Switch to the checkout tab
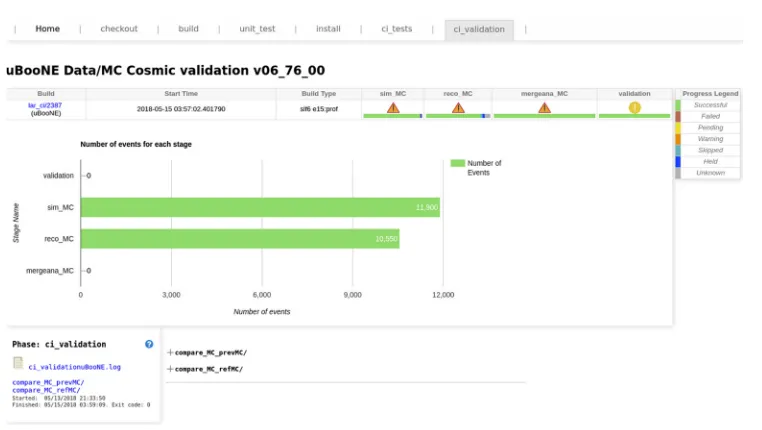Viewport: 762px width, 430px height. point(119,29)
